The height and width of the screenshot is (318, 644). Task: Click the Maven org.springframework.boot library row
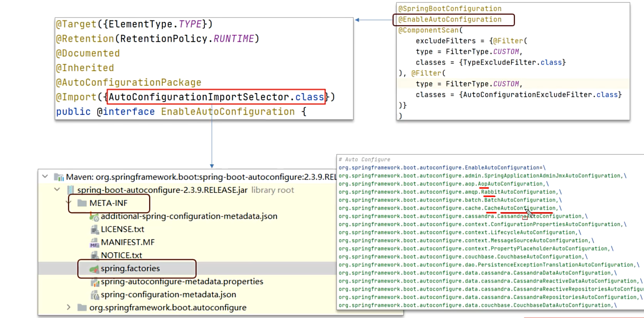click(x=201, y=177)
